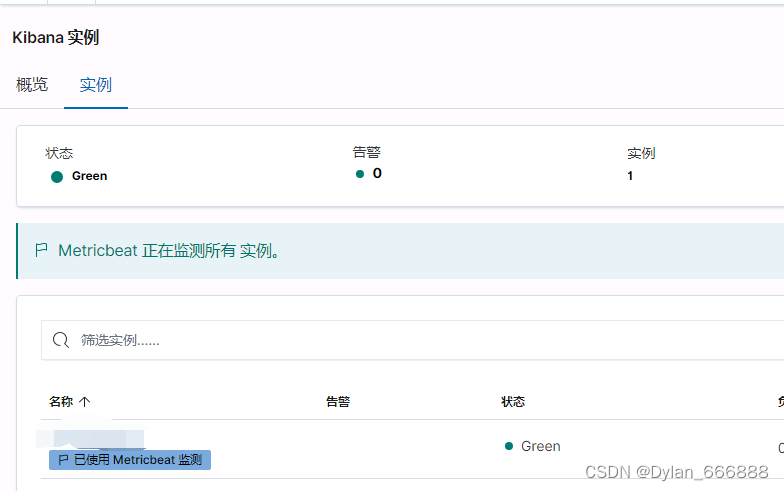The image size is (784, 491).
Task: Switch to the 概览 tab
Action: (x=32, y=84)
